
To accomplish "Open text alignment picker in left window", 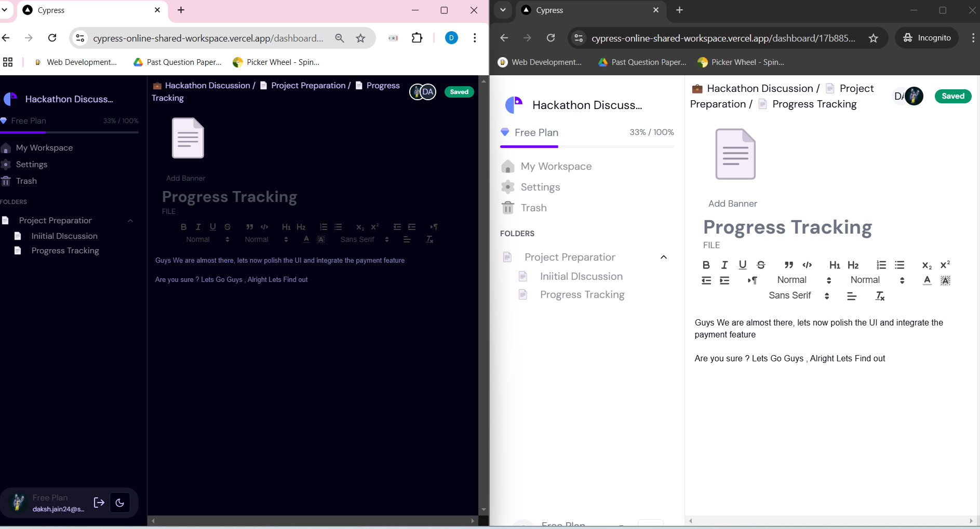I will [x=407, y=239].
